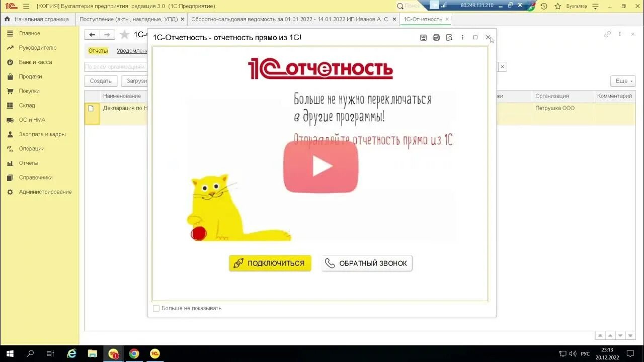Navigate back with the left arrow

(92, 35)
